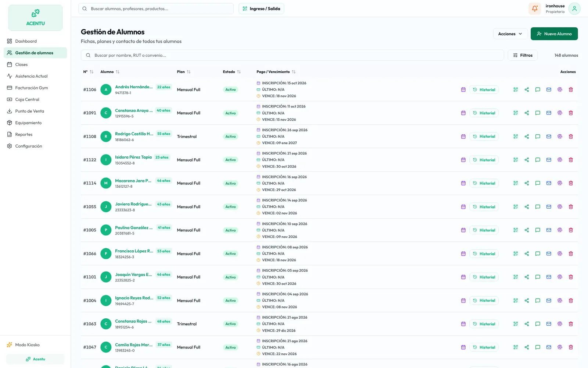
Task: Click calendar icon for Constanza Araya
Action: pyautogui.click(x=463, y=113)
